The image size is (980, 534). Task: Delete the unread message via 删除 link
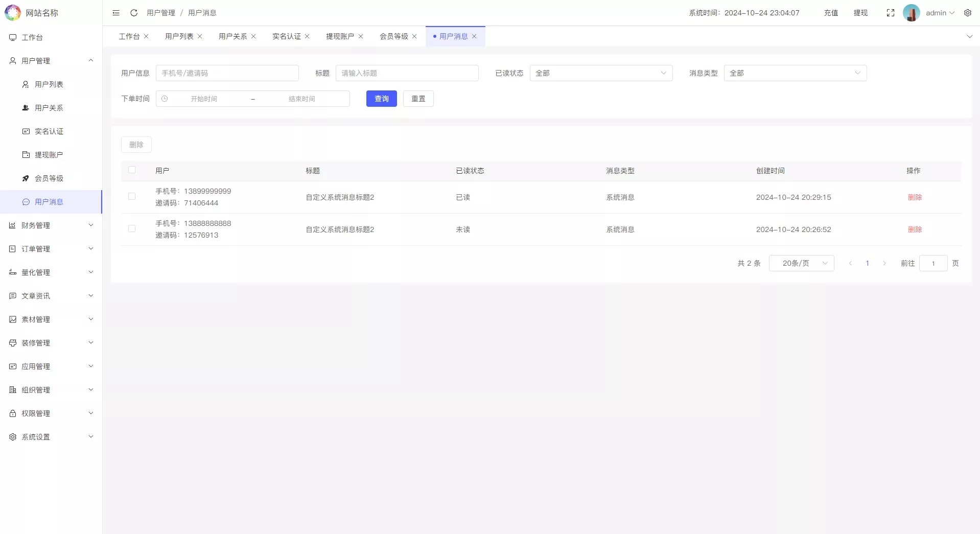coord(915,229)
